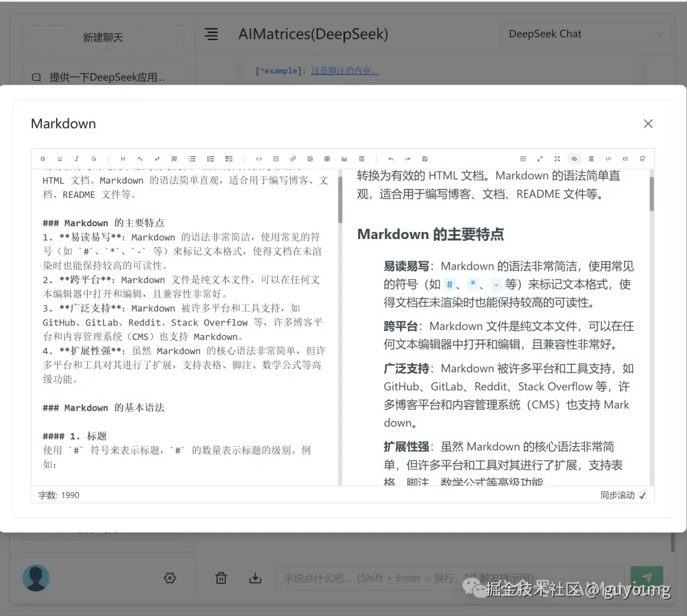The image size is (687, 616).
Task: Redo the edit with the forward arrow
Action: pos(408,159)
